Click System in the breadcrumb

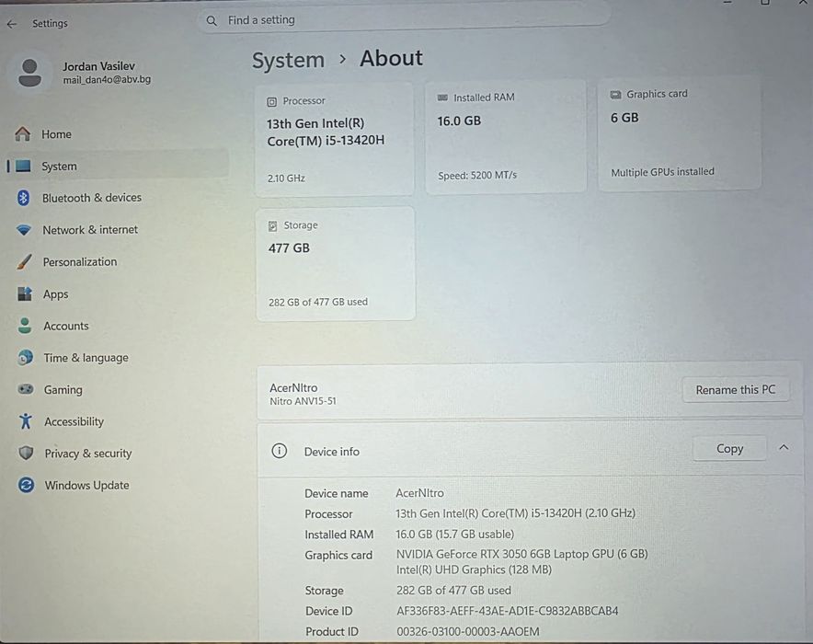[x=288, y=60]
